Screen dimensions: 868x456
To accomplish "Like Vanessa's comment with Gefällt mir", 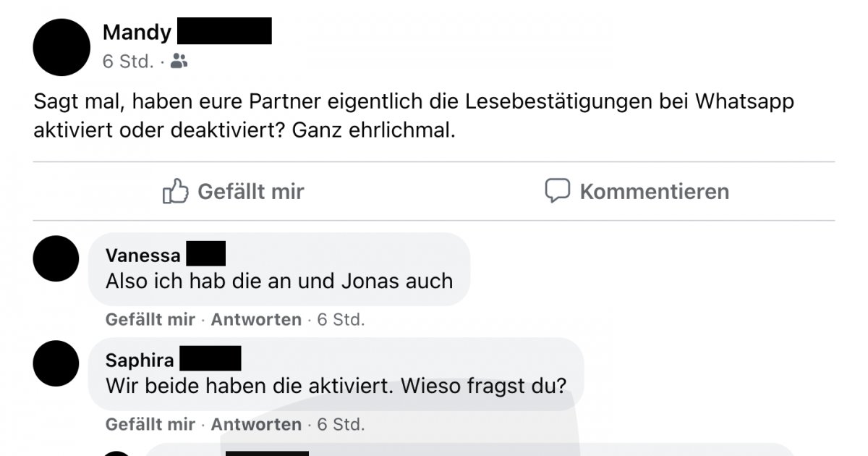I will pos(150,319).
